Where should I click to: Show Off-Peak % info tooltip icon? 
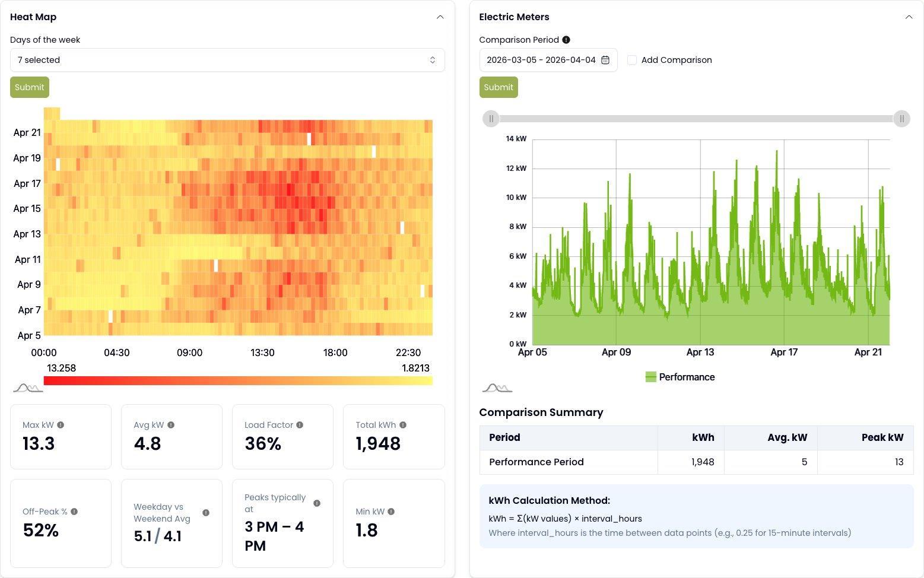tap(74, 512)
